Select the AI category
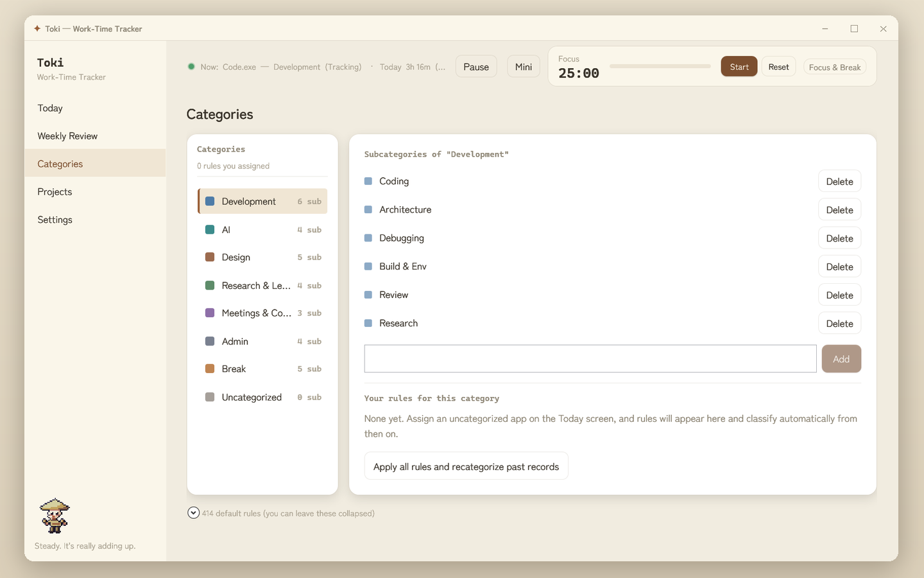 click(262, 229)
